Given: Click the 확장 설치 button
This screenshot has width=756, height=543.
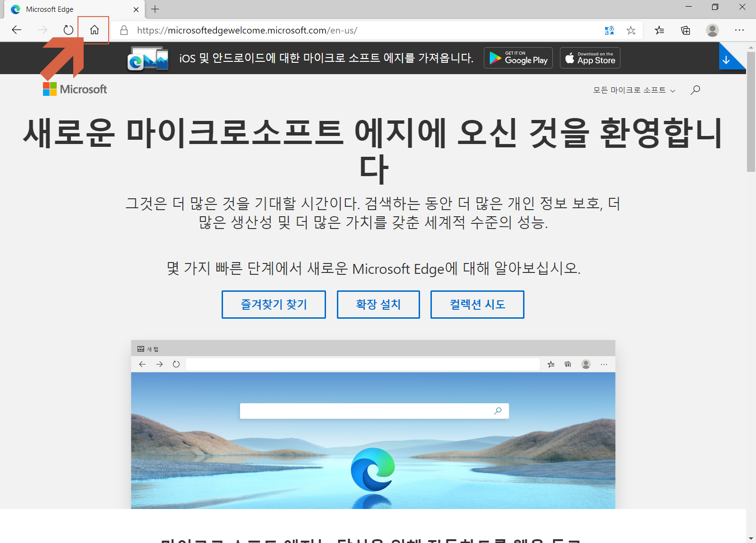Looking at the screenshot, I should tap(378, 305).
